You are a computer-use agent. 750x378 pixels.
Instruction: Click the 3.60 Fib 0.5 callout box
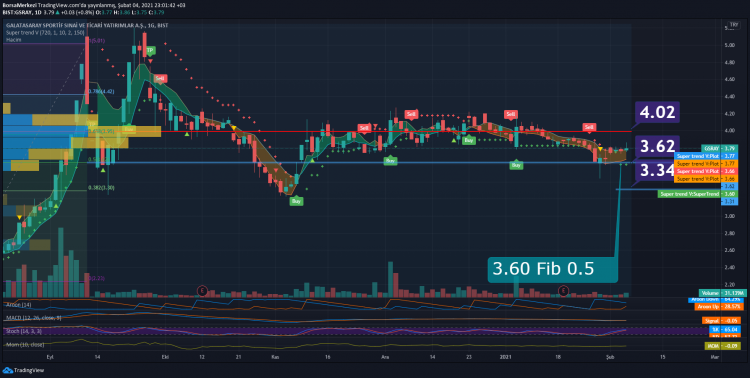point(552,269)
